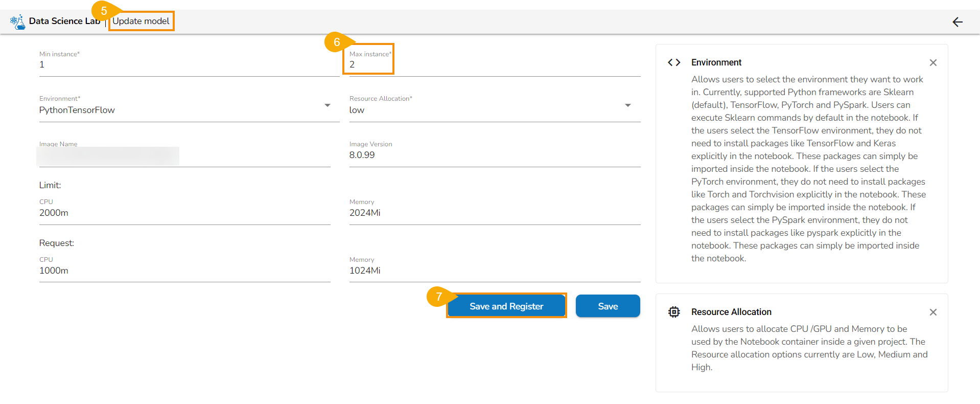Close the Resource Allocation help card
The image size is (980, 404).
coord(933,312)
